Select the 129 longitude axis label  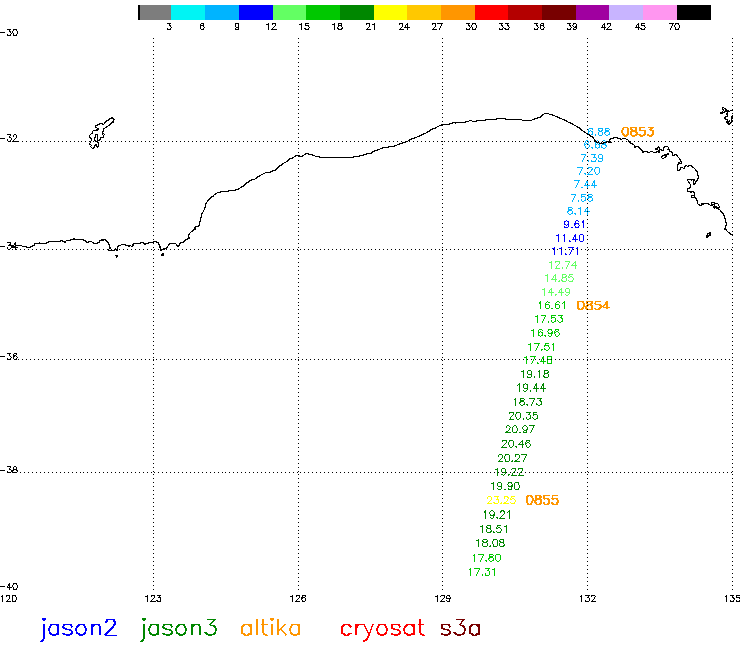coord(442,599)
